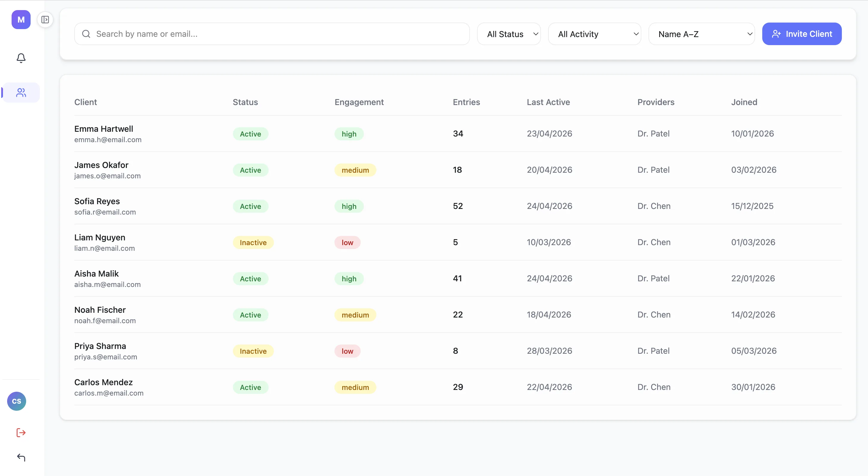Viewport: 868px width, 476px height.
Task: Open client Noah Fischer
Action: coord(100,310)
